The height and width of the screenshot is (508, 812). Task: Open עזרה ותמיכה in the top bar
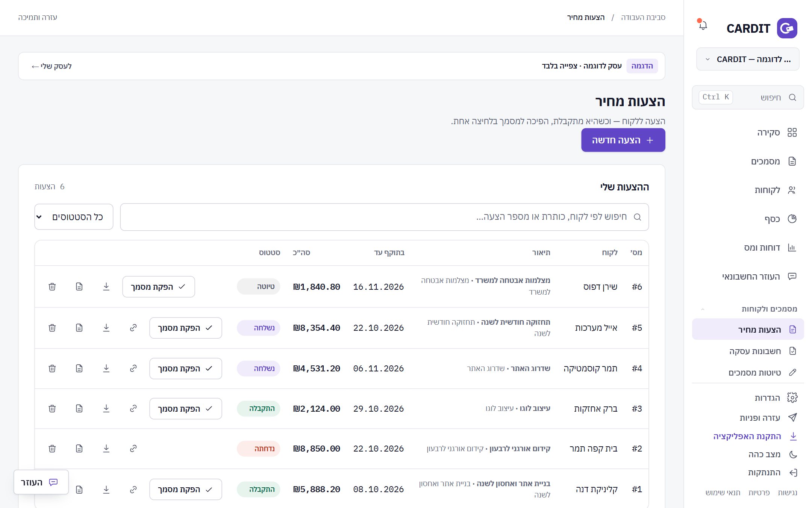pos(38,17)
